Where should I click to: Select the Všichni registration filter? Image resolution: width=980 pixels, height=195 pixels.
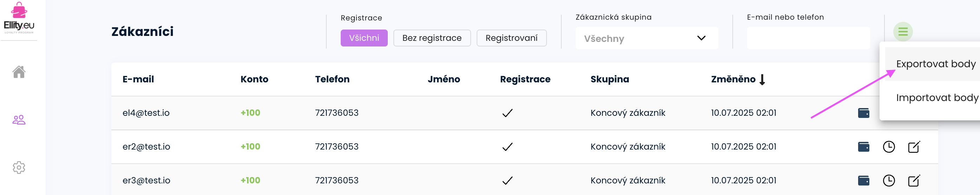tap(364, 38)
